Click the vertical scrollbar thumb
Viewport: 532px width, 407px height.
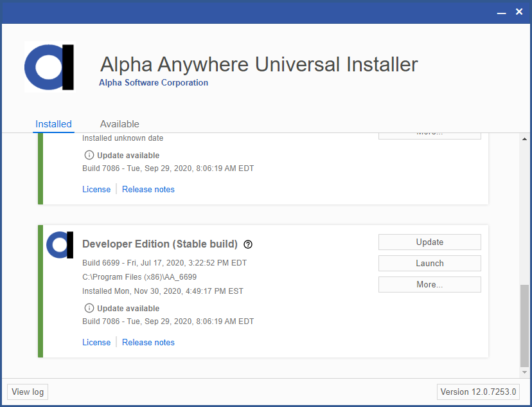pyautogui.click(x=524, y=326)
